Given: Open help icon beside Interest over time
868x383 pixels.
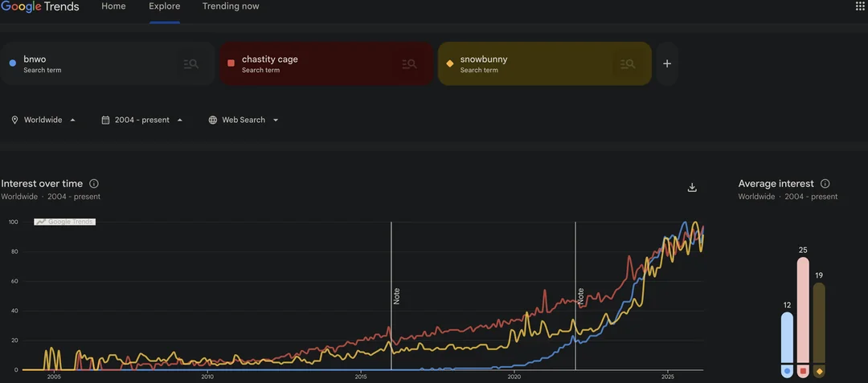Looking at the screenshot, I should (x=94, y=184).
